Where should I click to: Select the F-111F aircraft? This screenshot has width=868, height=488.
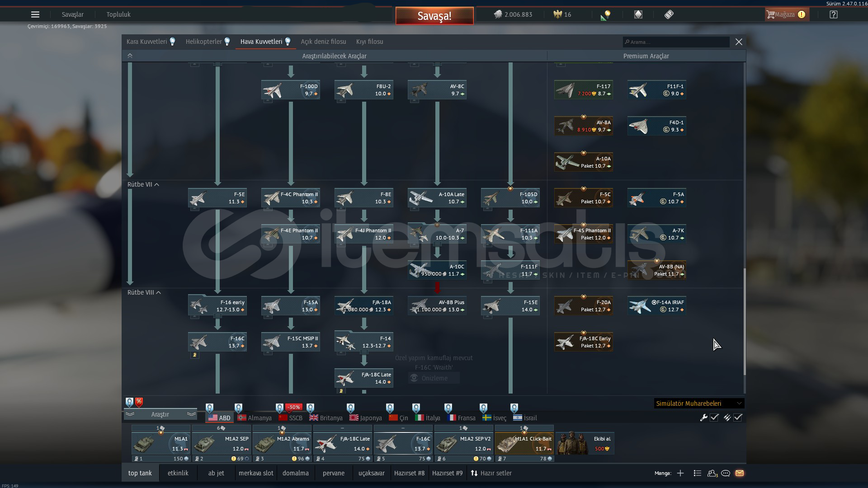(x=510, y=270)
